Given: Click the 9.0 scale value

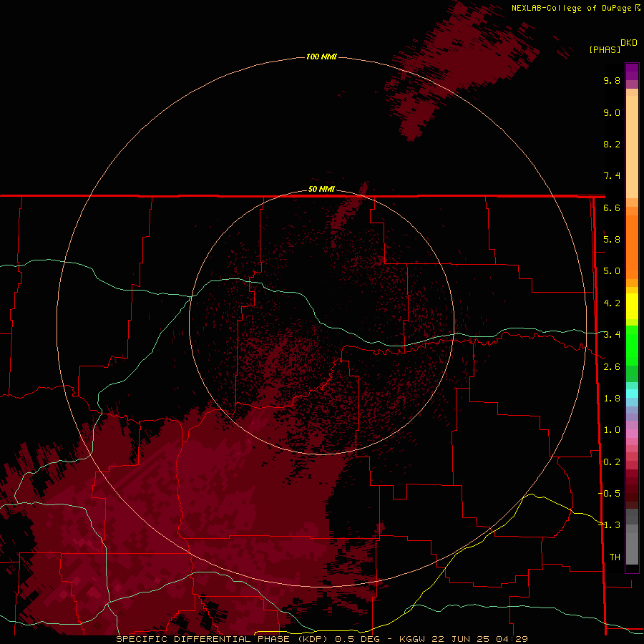Looking at the screenshot, I should coord(612,112).
